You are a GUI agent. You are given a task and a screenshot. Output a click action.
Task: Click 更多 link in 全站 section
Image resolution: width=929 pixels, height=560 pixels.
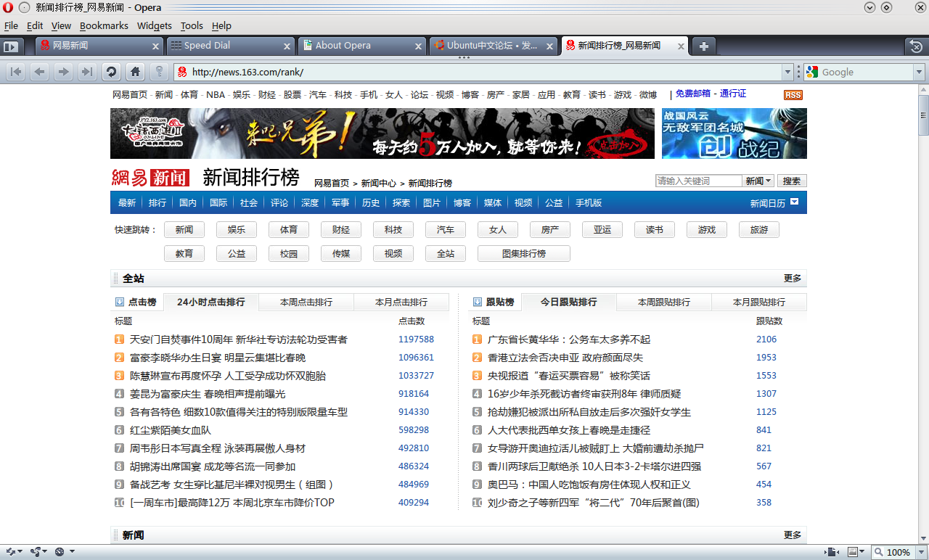pos(793,279)
